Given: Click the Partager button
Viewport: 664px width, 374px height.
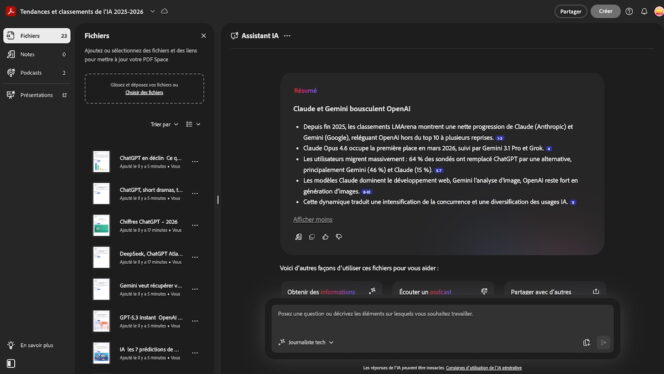Looking at the screenshot, I should (x=570, y=11).
